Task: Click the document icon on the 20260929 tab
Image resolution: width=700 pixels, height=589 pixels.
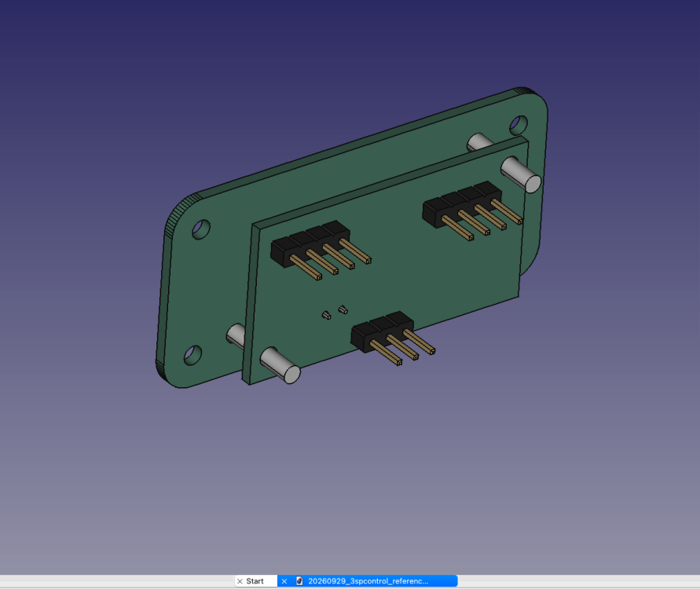Action: [299, 581]
